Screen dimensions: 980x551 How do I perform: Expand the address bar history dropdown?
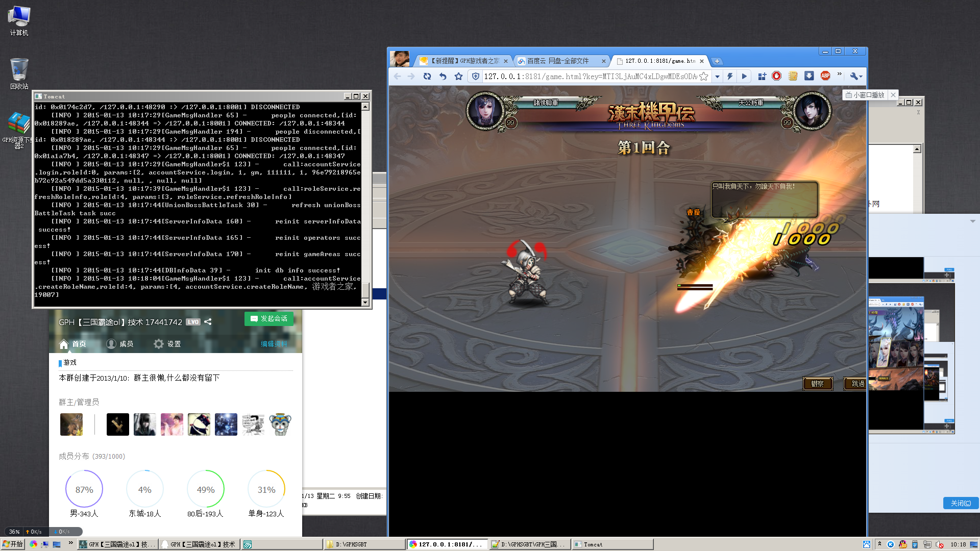tap(717, 77)
